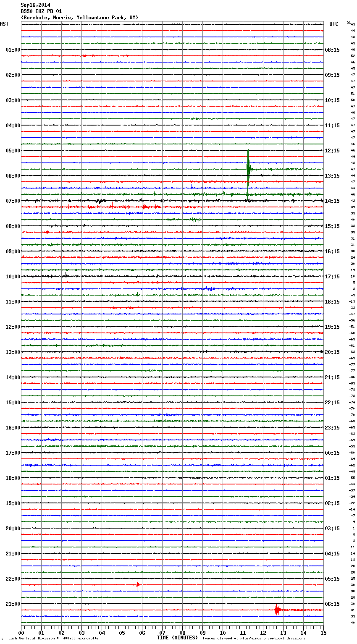Click the TIME (MINUTES) axis title
This screenshot has width=357, height=644.
[x=177, y=638]
